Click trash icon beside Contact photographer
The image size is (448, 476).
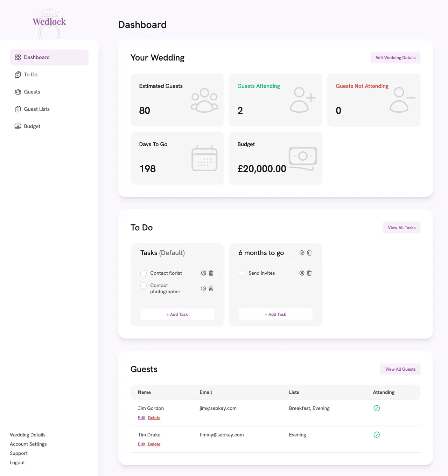pyautogui.click(x=211, y=288)
